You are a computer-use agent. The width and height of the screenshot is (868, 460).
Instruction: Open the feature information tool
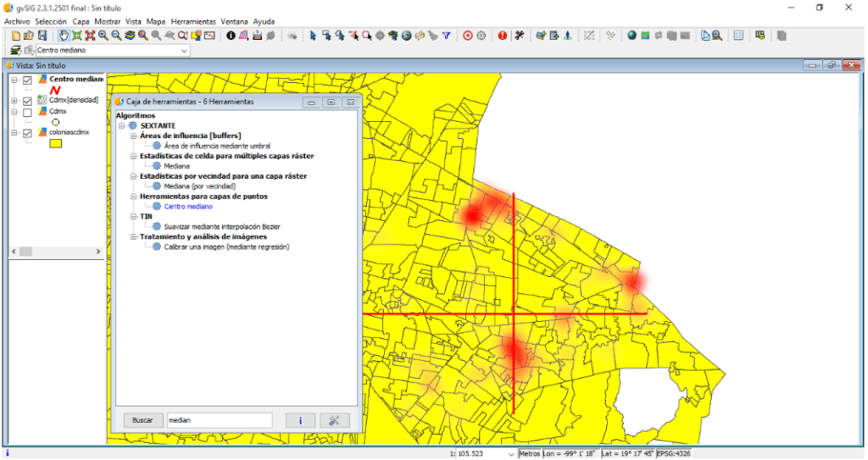231,36
